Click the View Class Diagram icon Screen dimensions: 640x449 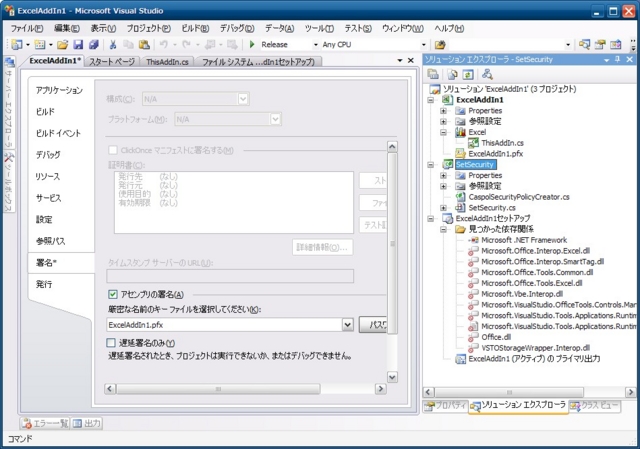(487, 74)
